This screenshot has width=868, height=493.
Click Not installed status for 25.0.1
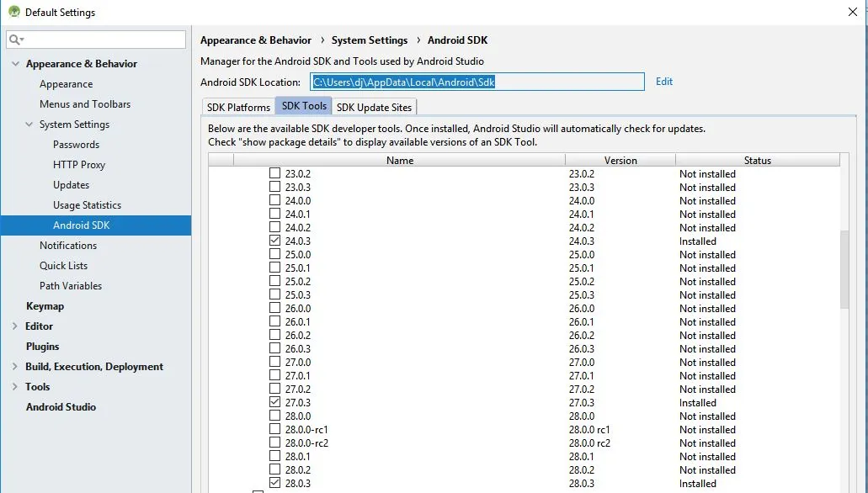707,268
